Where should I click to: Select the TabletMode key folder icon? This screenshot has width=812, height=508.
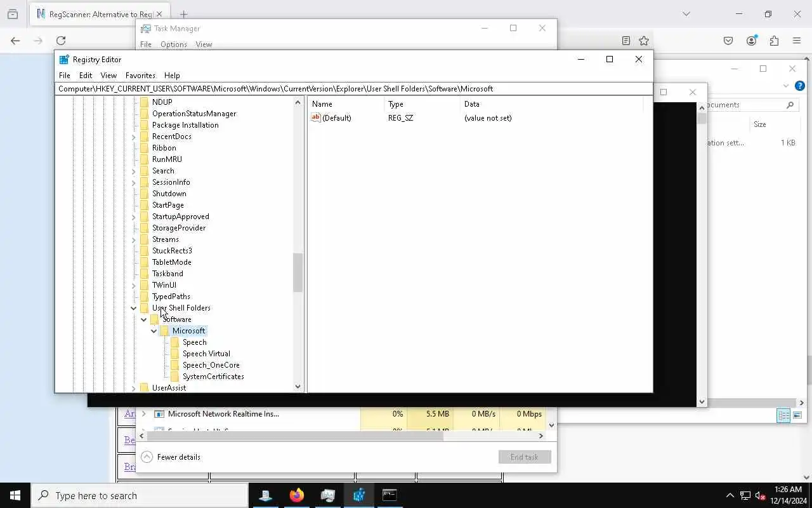[144, 262]
